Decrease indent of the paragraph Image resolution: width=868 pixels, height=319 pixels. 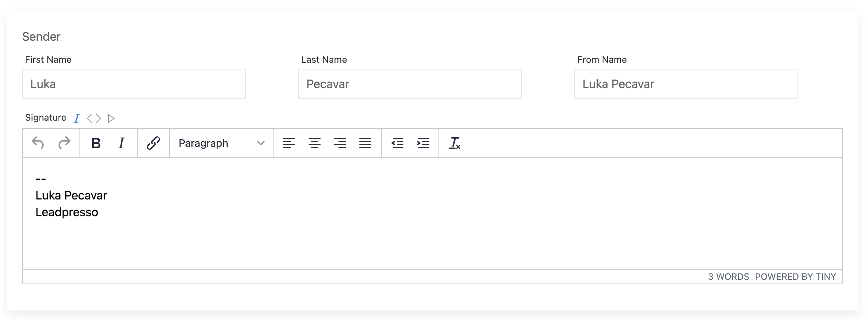click(397, 143)
